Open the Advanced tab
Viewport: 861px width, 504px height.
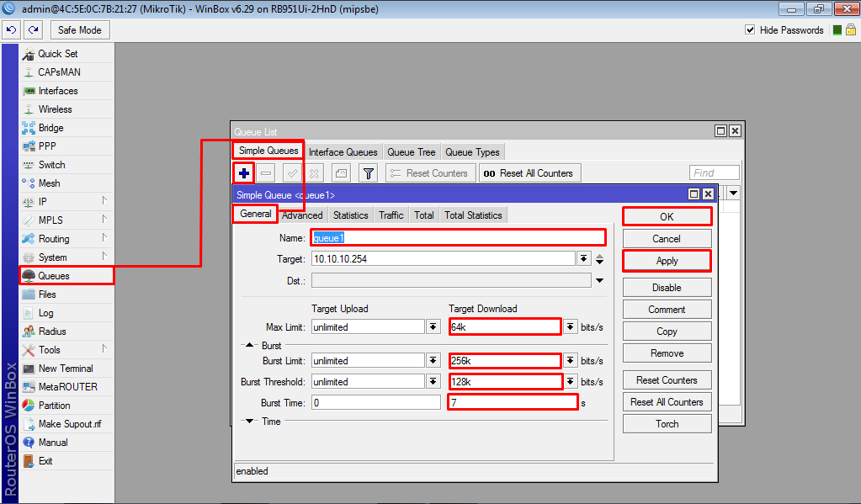pyautogui.click(x=302, y=215)
